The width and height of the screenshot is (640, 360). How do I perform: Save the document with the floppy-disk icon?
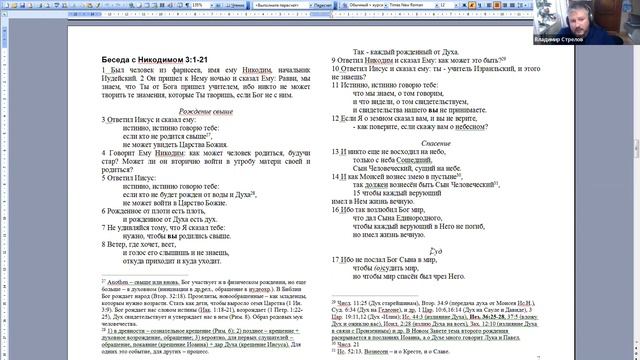22,5
